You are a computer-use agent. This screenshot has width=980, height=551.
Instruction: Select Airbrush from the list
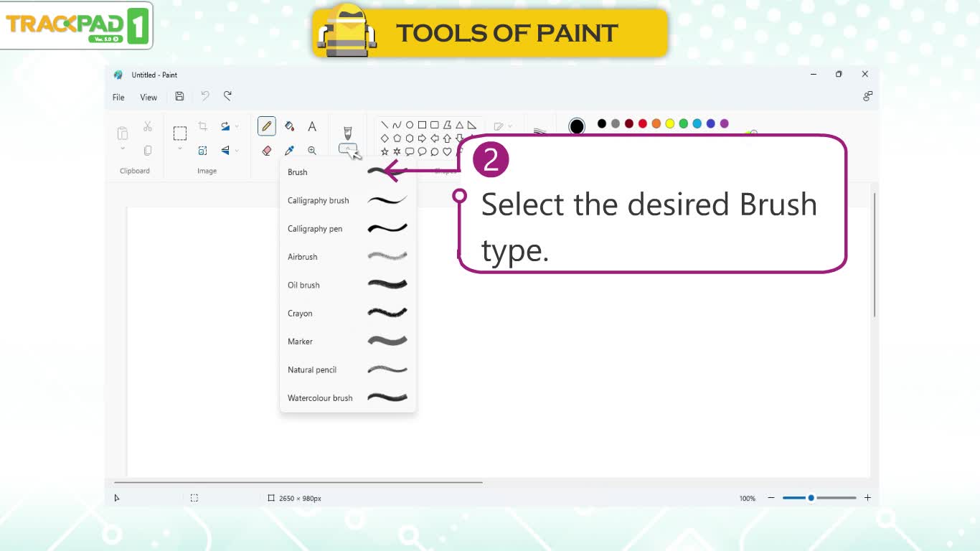tap(348, 257)
